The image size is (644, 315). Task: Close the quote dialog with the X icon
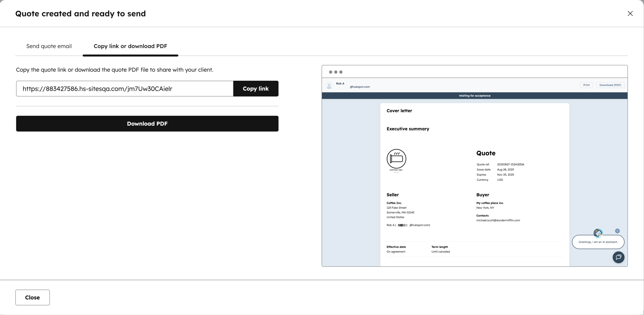tap(630, 14)
